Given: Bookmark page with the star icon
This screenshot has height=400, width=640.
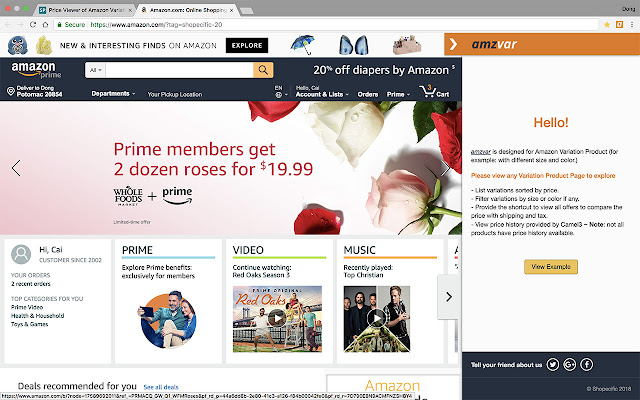Looking at the screenshot, I should point(607,24).
